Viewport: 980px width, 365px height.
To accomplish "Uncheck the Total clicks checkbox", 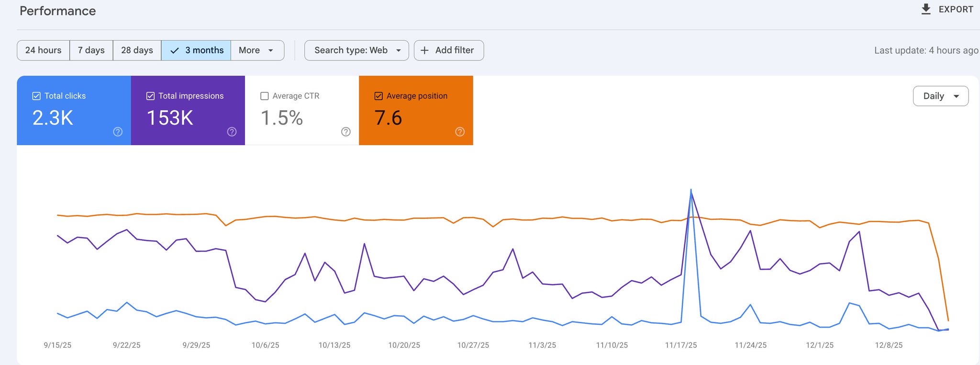I will [36, 96].
